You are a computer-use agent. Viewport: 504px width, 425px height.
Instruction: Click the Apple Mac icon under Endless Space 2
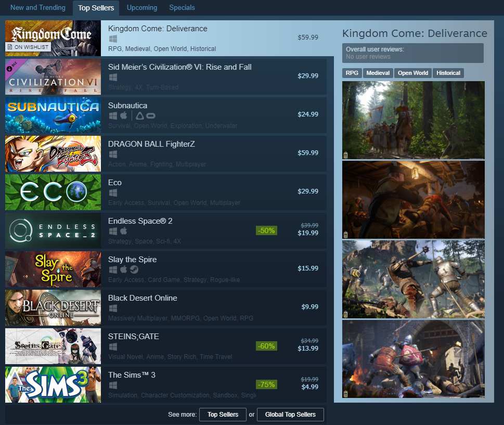coord(123,231)
